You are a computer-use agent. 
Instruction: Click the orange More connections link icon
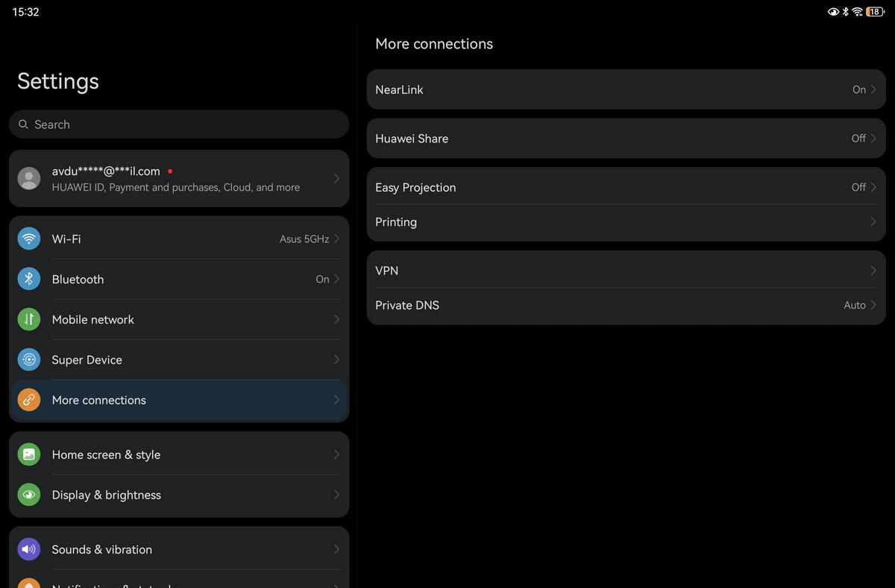coord(29,400)
